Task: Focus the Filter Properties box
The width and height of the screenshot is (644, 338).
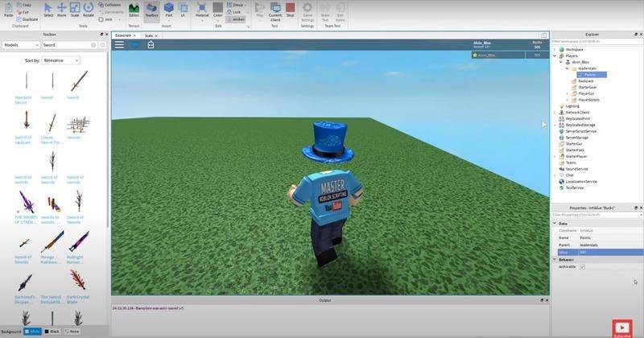Action: tap(597, 215)
